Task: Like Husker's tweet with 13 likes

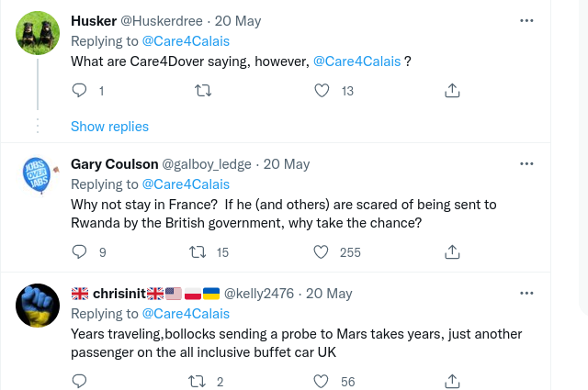Action: tap(322, 91)
